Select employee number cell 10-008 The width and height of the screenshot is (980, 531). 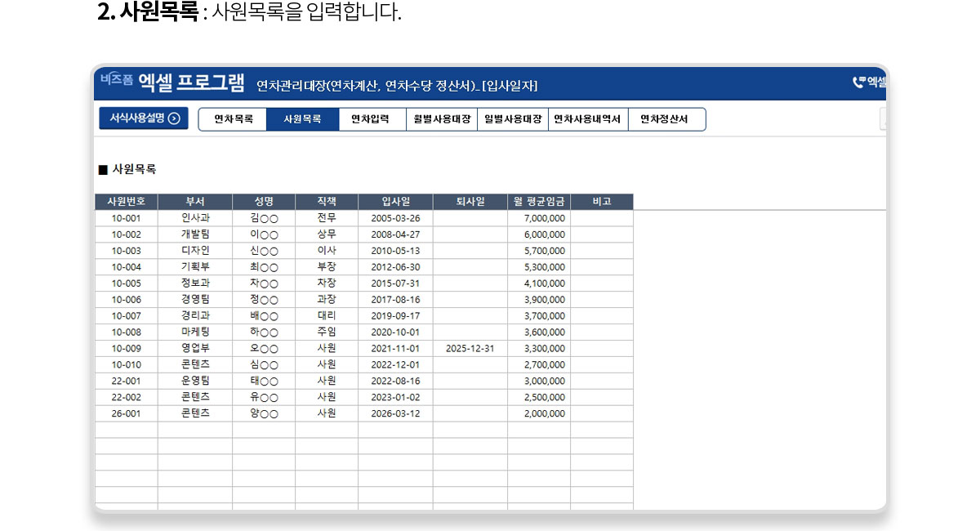pos(127,332)
